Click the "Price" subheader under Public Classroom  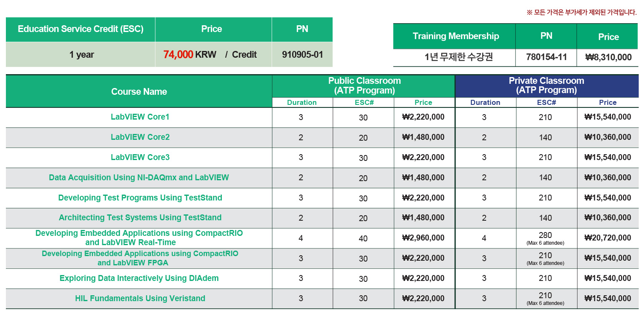[x=423, y=103]
